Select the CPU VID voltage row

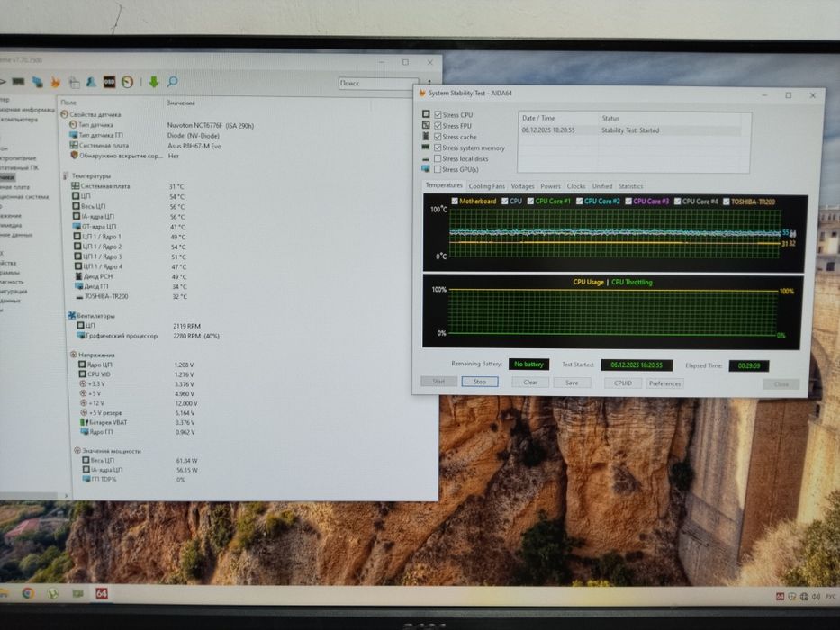tap(136, 373)
